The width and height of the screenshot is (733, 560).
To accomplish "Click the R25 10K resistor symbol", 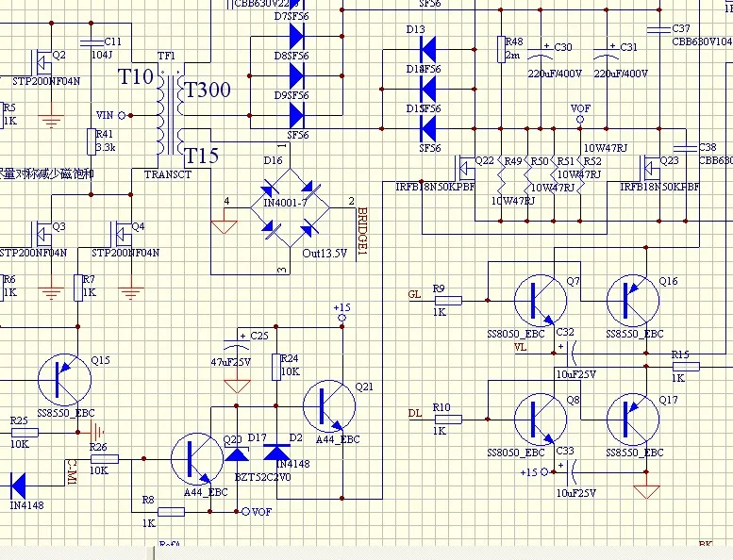I will click(x=25, y=433).
